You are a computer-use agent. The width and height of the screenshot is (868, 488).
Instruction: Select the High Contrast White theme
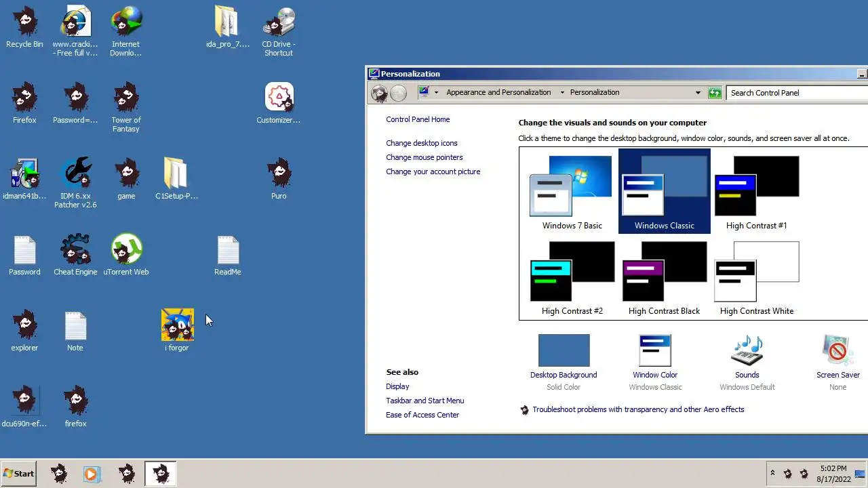point(757,278)
